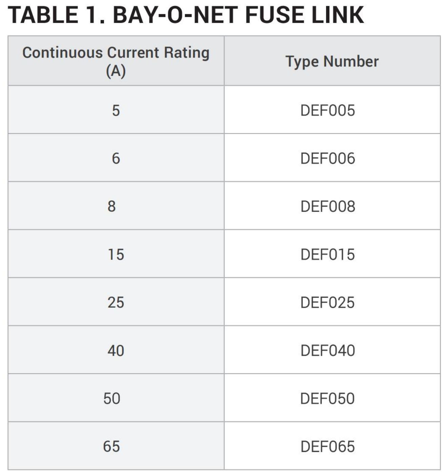This screenshot has height=476, width=448.
Task: Select type number DEF006
Action: coord(327,158)
